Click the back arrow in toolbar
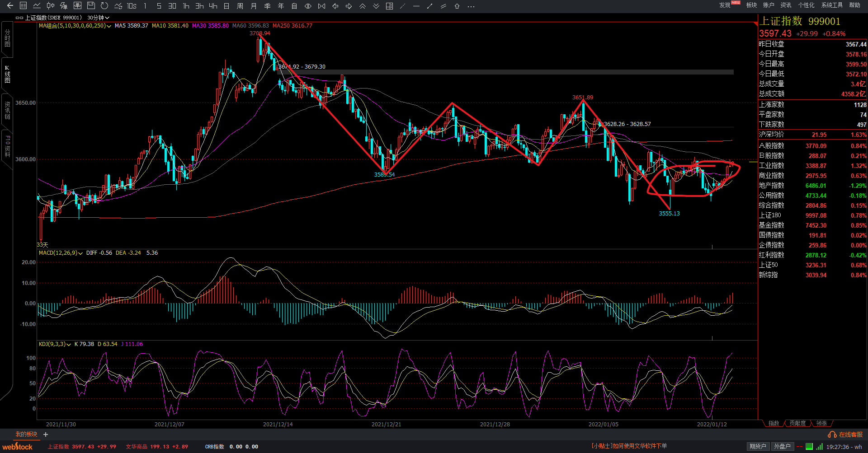Viewport: 868px width, 453px height. [x=10, y=6]
